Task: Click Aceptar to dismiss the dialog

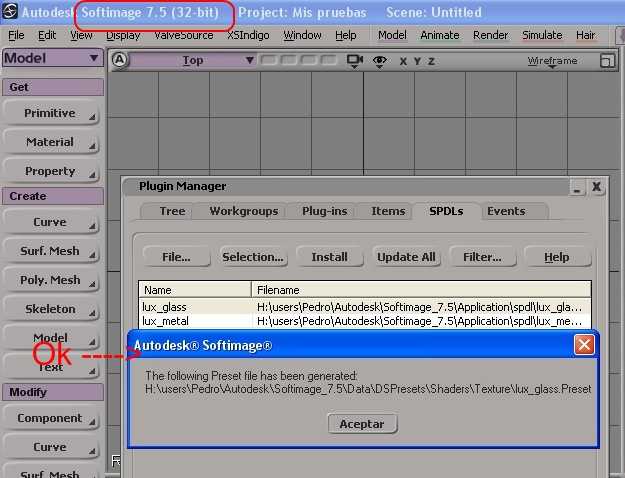Action: [x=362, y=424]
